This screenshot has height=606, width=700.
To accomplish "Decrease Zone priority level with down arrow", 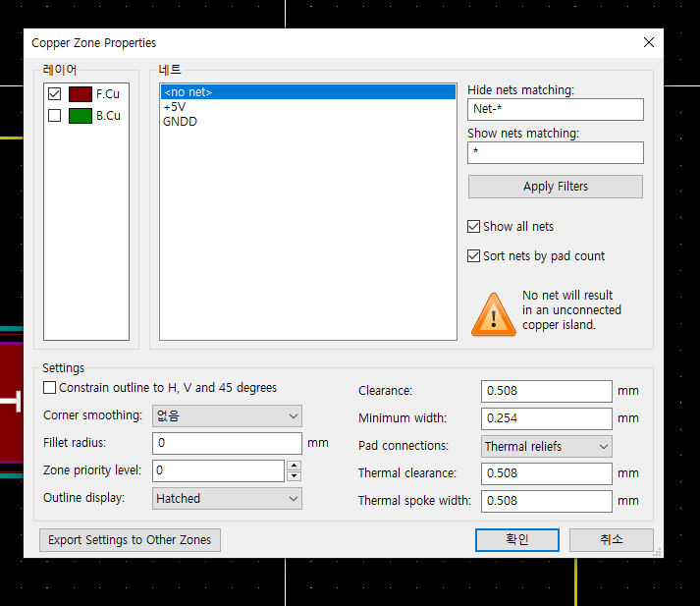I will coord(294,476).
